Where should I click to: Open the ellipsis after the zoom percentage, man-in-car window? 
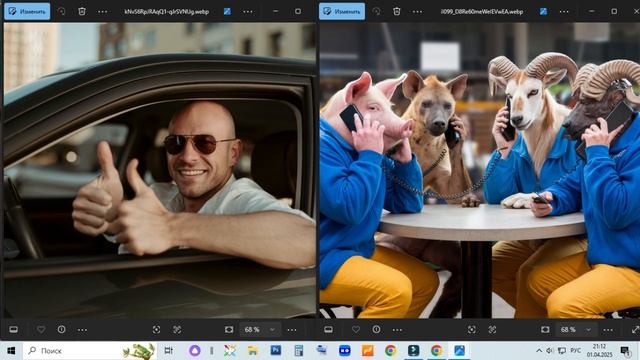click(x=292, y=329)
